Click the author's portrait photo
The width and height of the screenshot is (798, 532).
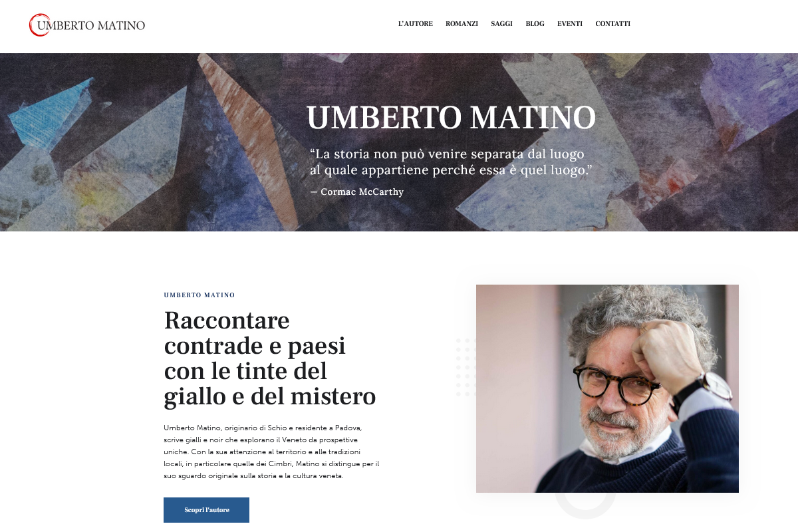607,388
